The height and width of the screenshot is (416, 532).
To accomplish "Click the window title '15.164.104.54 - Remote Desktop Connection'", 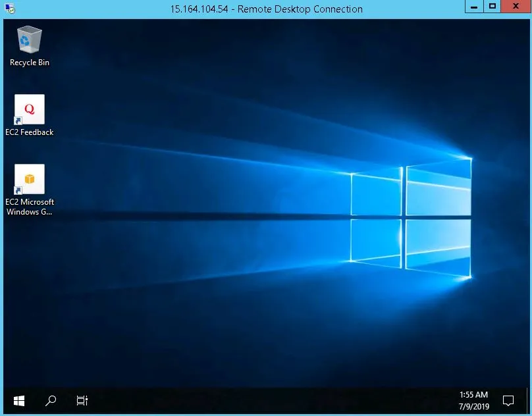I will coord(267,9).
